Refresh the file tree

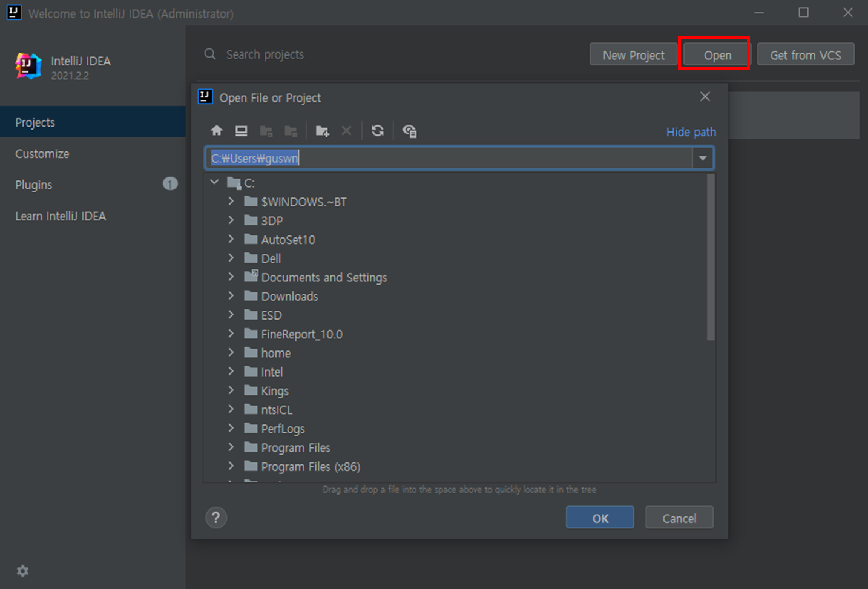(378, 131)
